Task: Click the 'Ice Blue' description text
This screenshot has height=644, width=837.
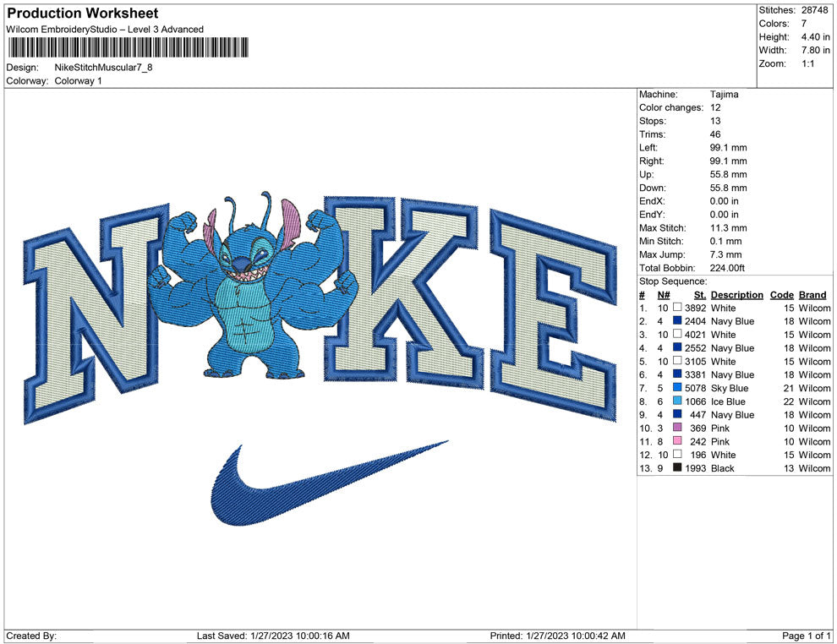Action: 728,401
